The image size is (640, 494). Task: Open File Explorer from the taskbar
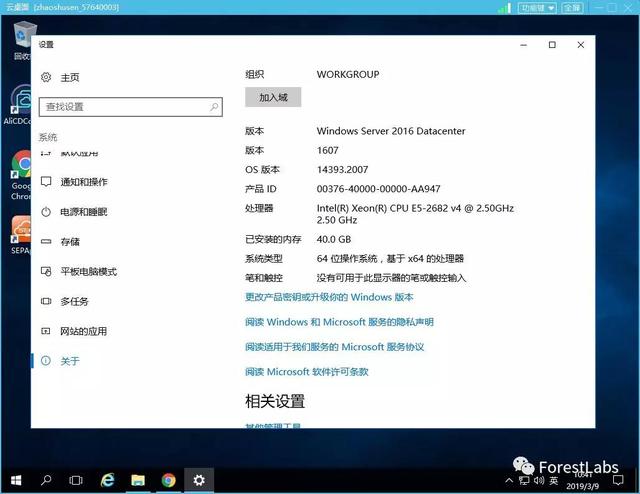pyautogui.click(x=138, y=481)
